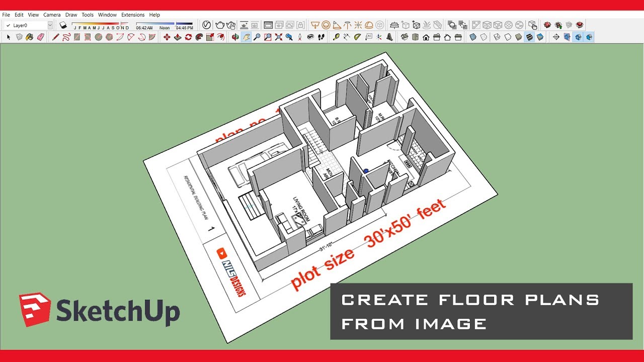
Task: Choose the Rotate tool
Action: pyautogui.click(x=188, y=37)
